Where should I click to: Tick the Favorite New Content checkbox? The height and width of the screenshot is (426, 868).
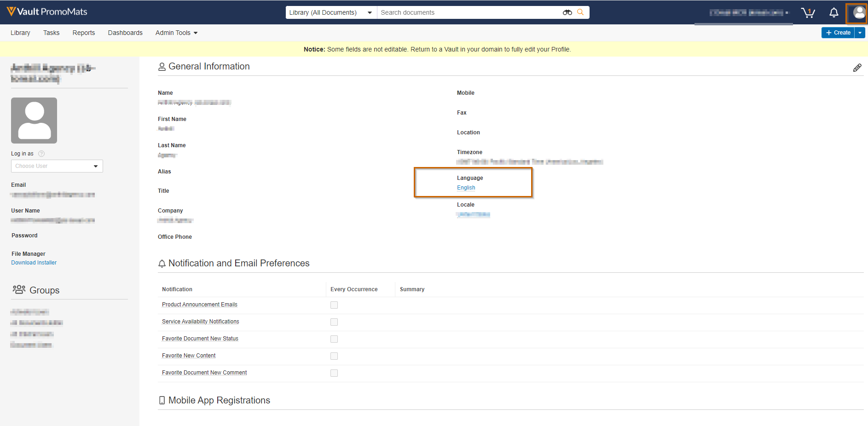click(334, 356)
